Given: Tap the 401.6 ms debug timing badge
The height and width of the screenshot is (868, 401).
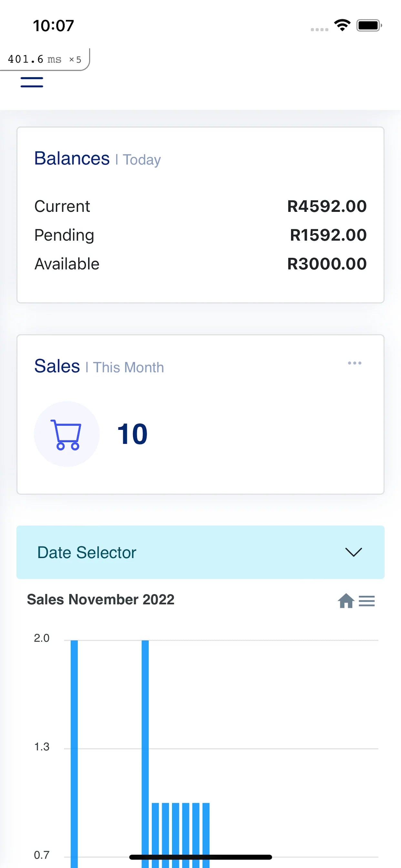Looking at the screenshot, I should coord(45,59).
